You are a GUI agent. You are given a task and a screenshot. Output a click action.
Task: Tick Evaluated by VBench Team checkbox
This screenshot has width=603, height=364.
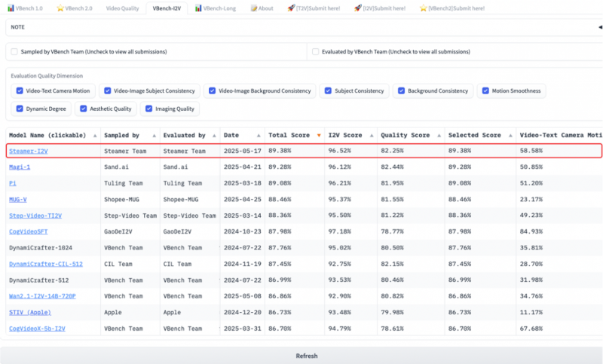316,52
